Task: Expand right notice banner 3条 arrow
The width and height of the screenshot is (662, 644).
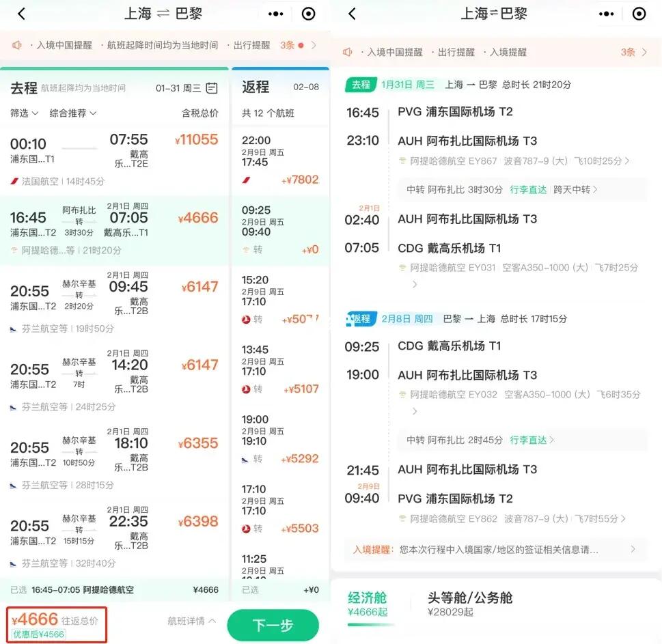Action: 644,52
